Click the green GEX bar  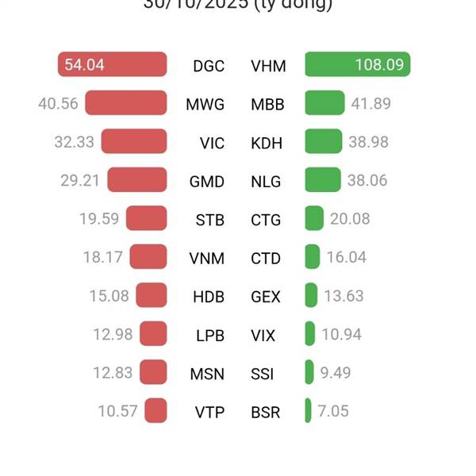312,296
